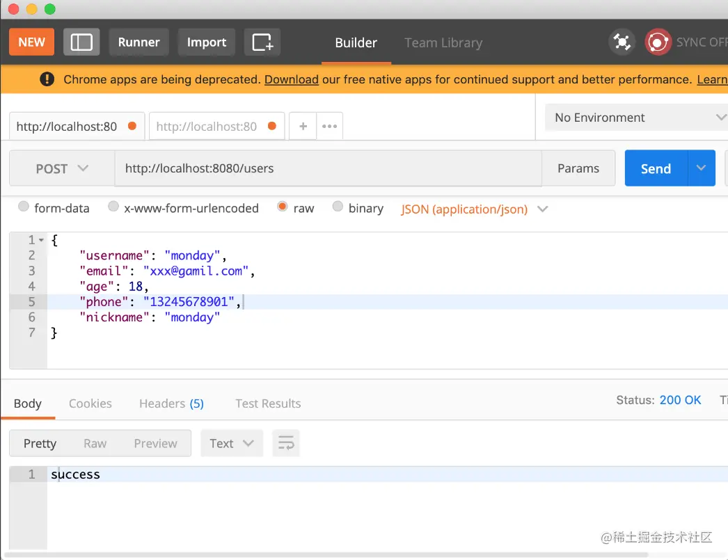Select the raw body radio button
Image resolution: width=728 pixels, height=560 pixels.
pos(283,207)
